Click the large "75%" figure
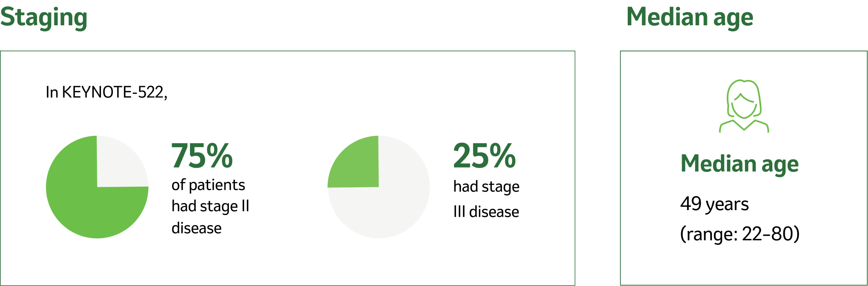 [202, 156]
